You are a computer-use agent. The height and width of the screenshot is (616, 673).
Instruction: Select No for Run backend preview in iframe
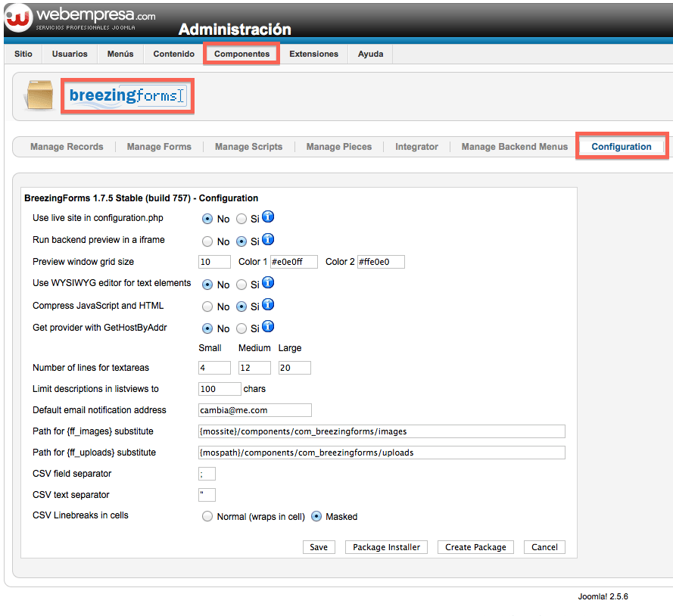click(x=207, y=241)
